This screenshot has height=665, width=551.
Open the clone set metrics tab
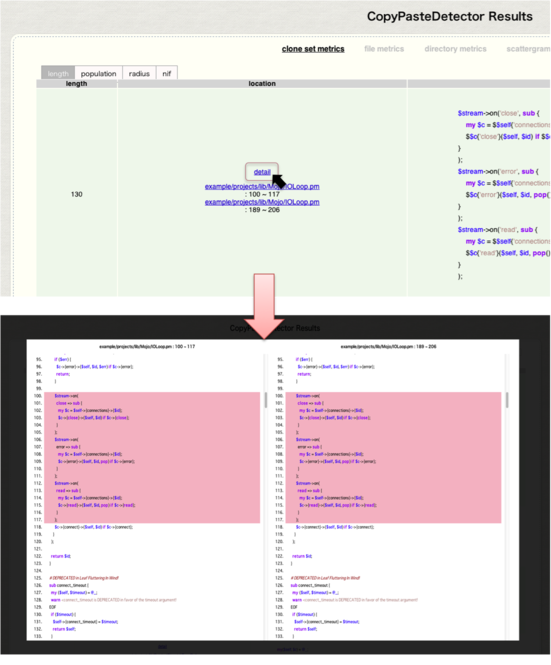pyautogui.click(x=313, y=49)
